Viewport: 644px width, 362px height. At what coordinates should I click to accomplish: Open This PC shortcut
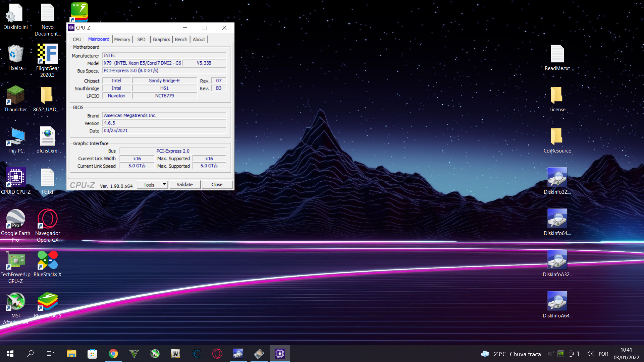tap(15, 140)
